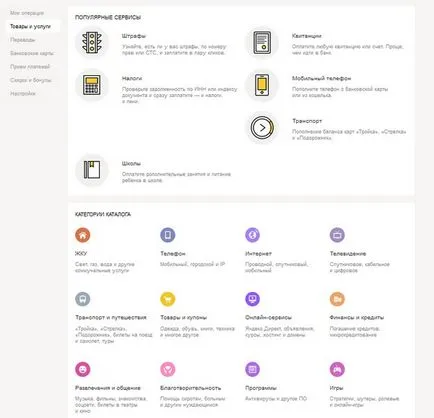Open Банковские карты in the sidebar
The image size is (434, 418).
[32, 53]
